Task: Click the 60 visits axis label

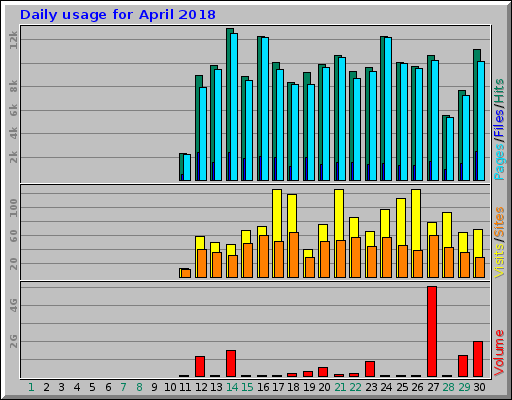Action: point(13,236)
